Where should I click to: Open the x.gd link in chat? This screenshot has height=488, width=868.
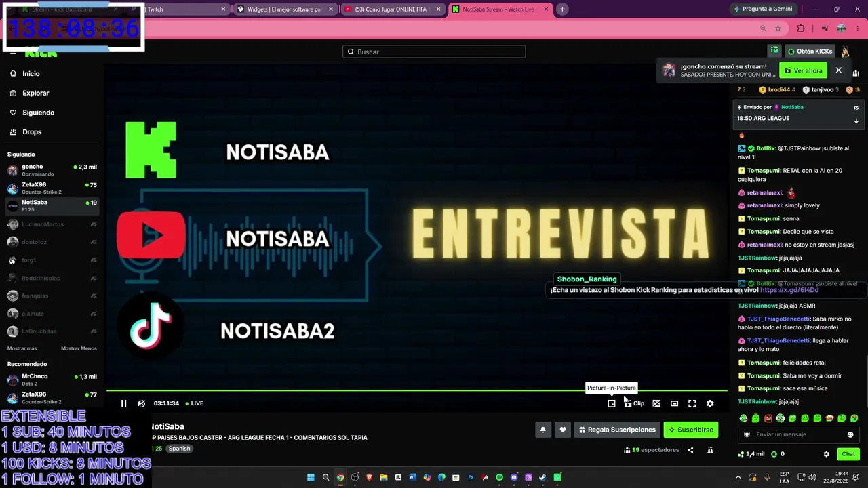pyautogui.click(x=789, y=290)
